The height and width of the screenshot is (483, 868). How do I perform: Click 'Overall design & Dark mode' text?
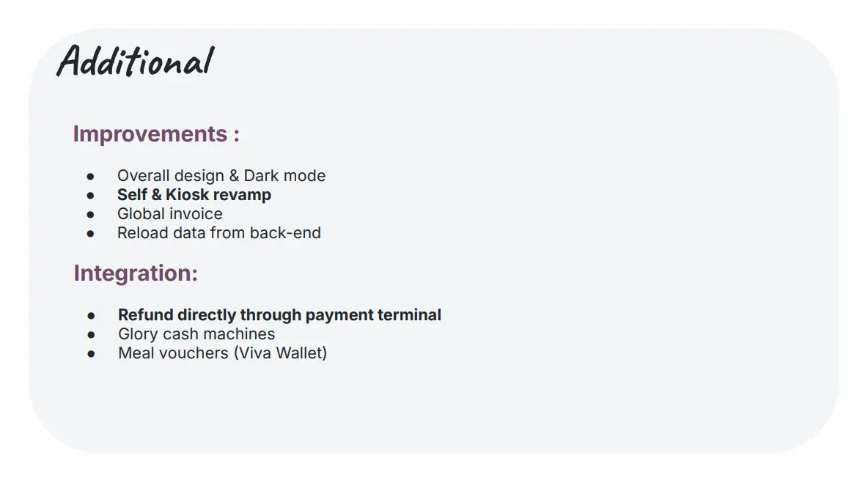221,176
